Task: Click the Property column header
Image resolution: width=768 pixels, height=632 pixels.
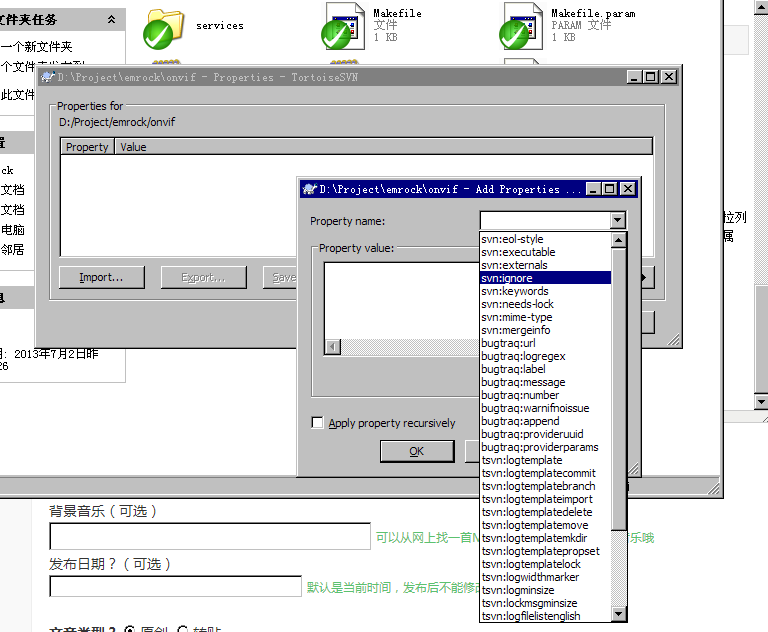Action: [x=87, y=146]
